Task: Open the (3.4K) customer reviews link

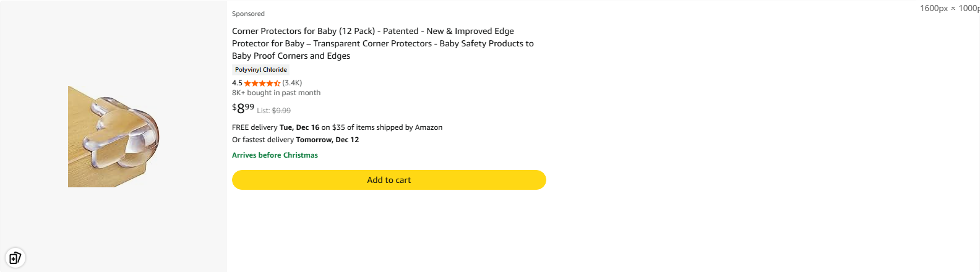Action: click(292, 83)
